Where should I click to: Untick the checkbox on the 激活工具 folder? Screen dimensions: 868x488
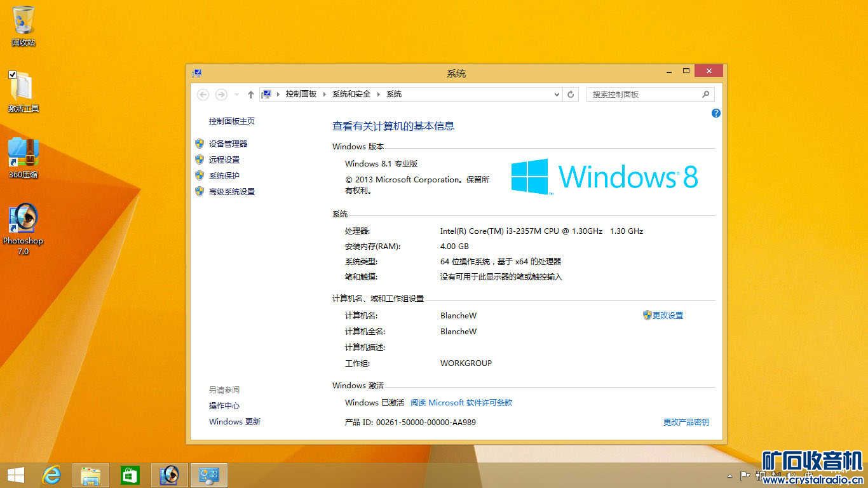click(13, 75)
